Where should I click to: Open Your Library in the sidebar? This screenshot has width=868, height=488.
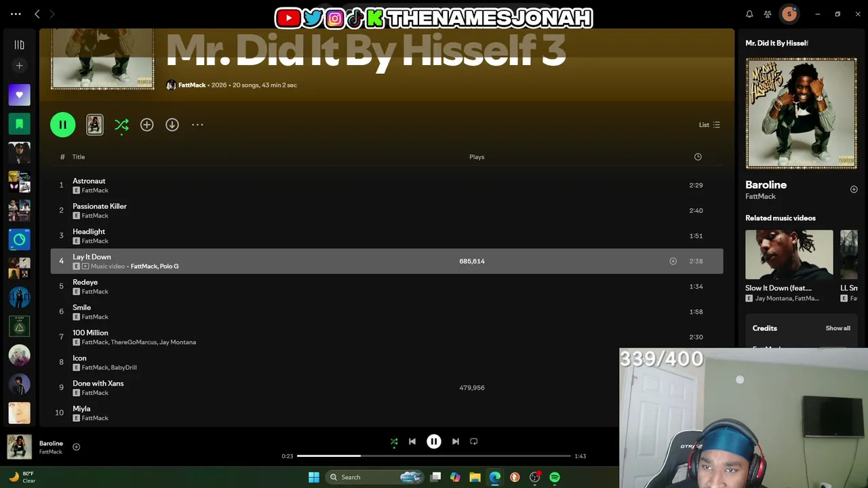19,45
